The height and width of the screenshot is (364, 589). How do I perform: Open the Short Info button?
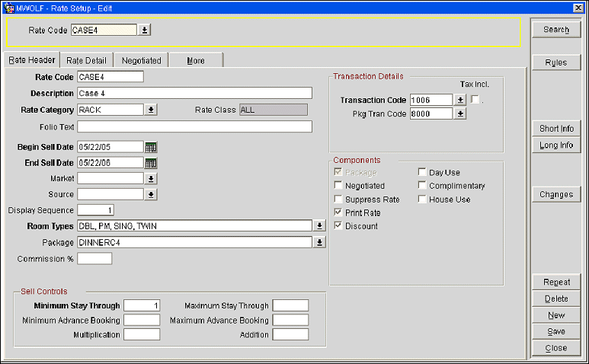pos(556,129)
